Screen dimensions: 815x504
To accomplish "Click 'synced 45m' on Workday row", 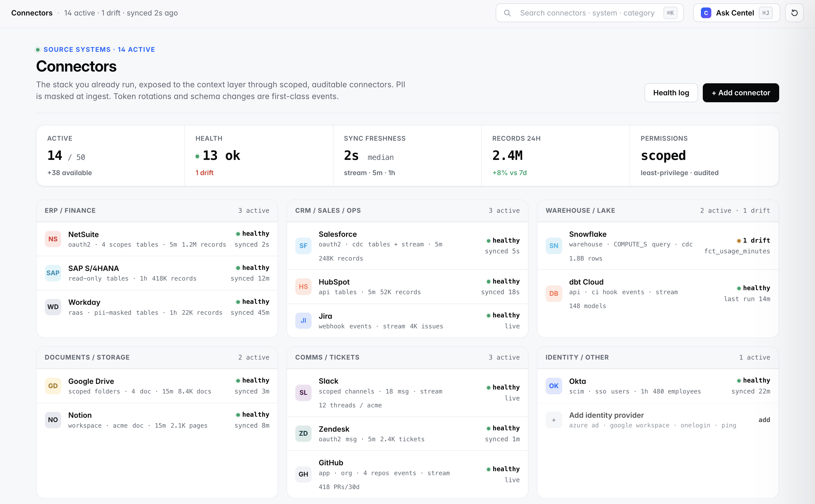I will tap(250, 312).
